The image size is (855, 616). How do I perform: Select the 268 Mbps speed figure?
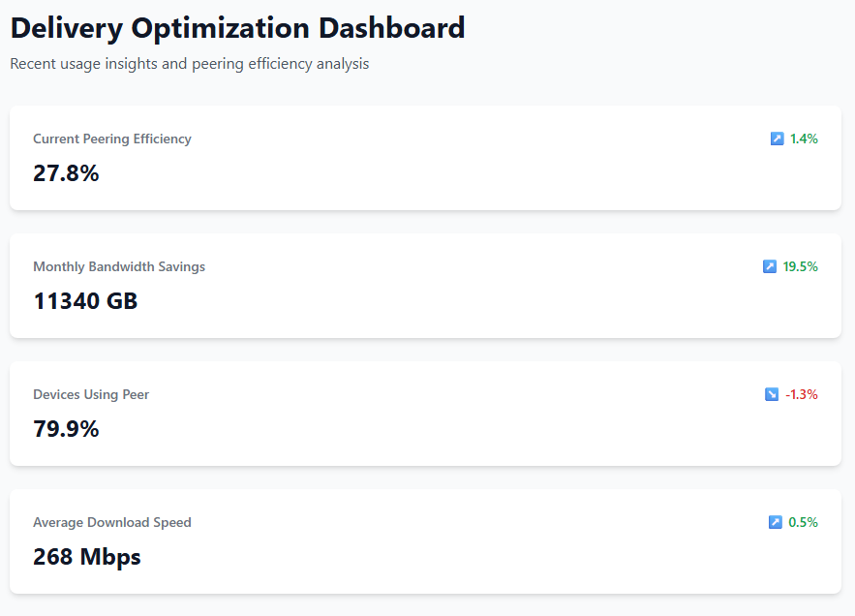[x=87, y=557]
